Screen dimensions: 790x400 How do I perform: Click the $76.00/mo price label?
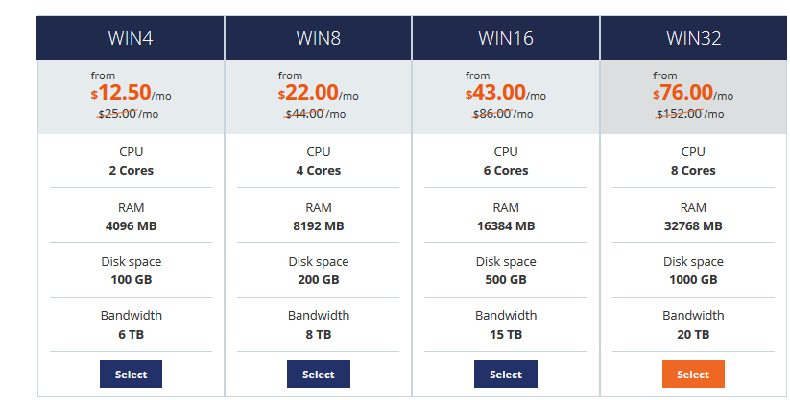pos(693,93)
